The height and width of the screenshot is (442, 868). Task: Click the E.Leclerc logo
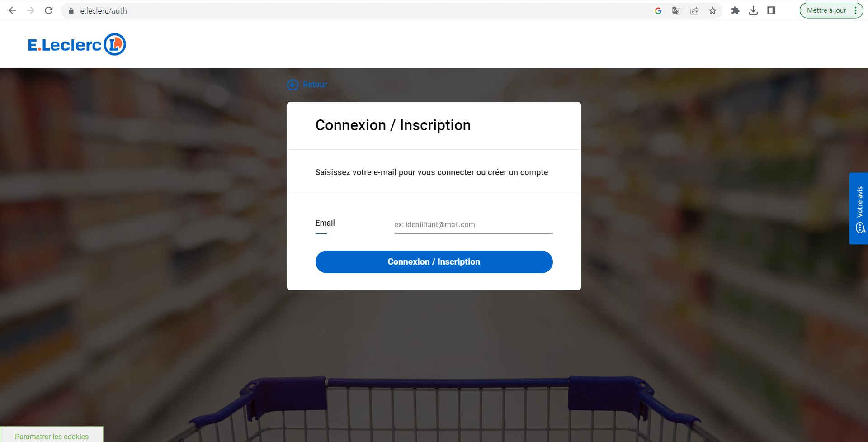point(77,44)
